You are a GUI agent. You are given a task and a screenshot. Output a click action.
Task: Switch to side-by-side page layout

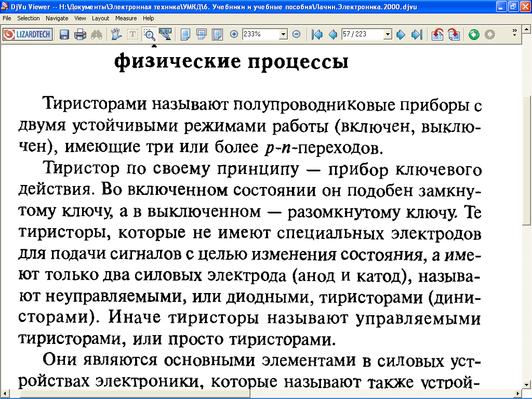click(217, 34)
